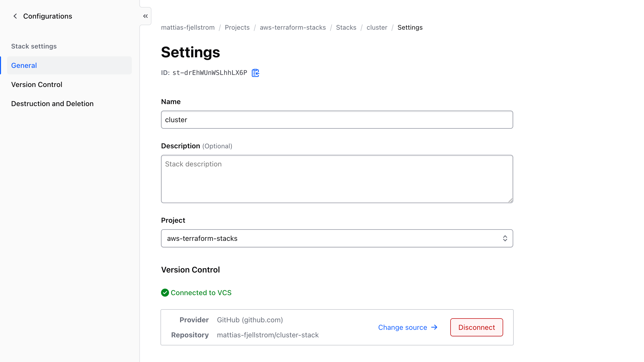Viewport: 644px width, 362px height.
Task: Open Destruction and Deletion settings
Action: click(x=52, y=103)
